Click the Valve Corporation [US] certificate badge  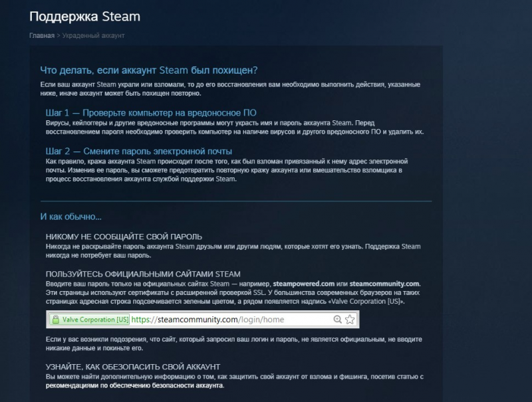(x=90, y=320)
